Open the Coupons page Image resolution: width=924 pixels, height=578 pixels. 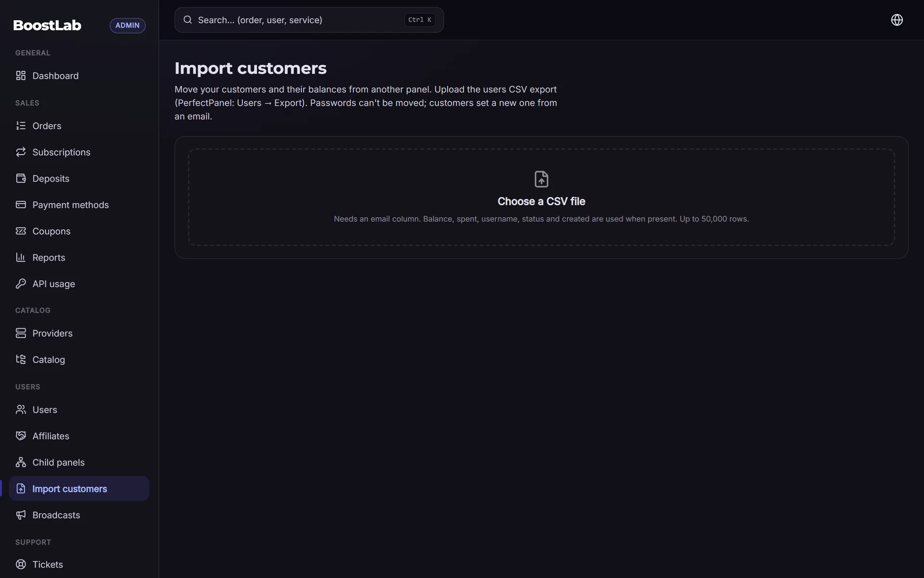pos(79,231)
